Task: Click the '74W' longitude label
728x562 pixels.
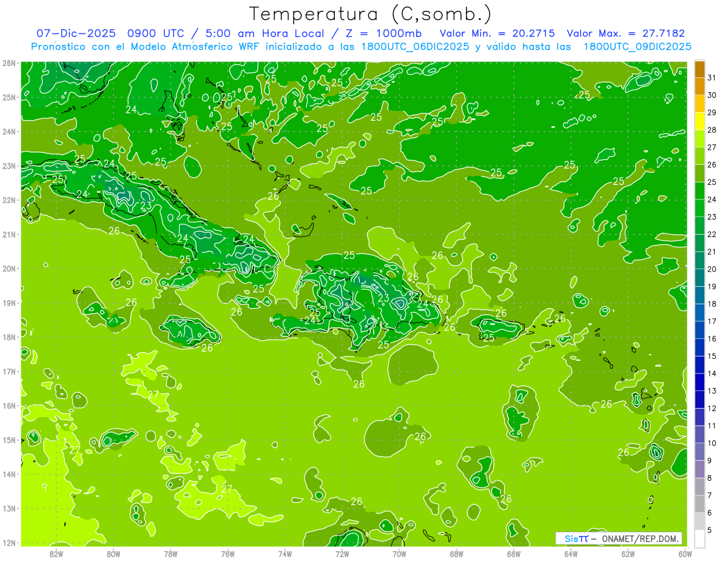Action: [x=285, y=553]
